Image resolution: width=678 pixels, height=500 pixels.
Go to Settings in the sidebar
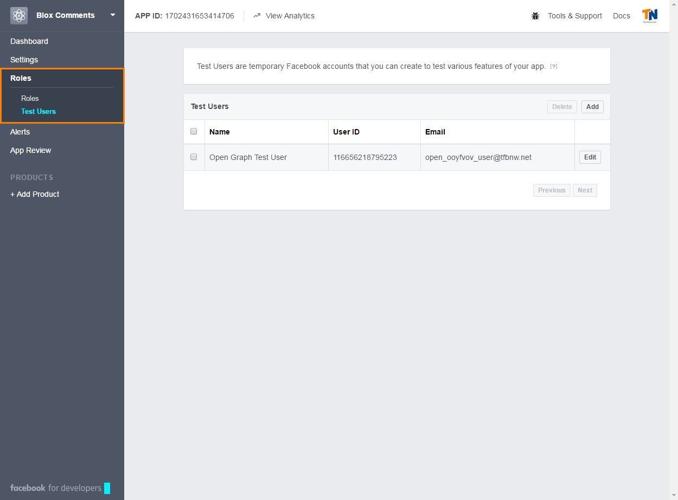click(x=24, y=60)
